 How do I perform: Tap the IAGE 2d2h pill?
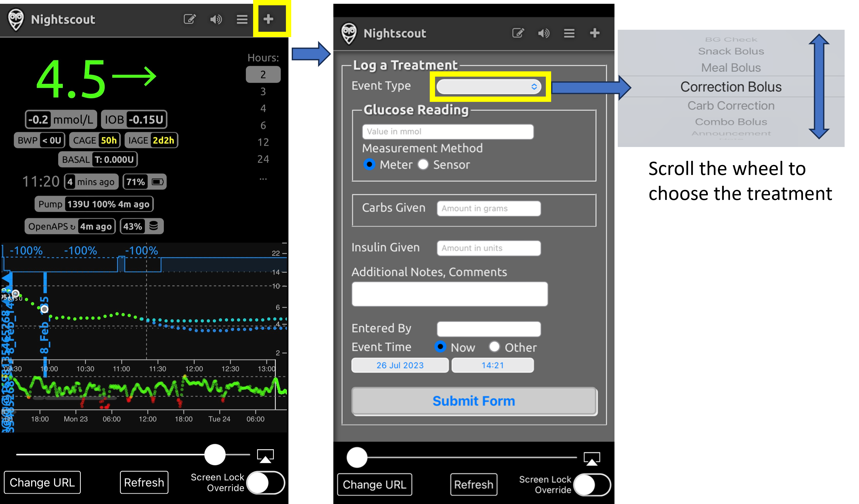tap(151, 140)
